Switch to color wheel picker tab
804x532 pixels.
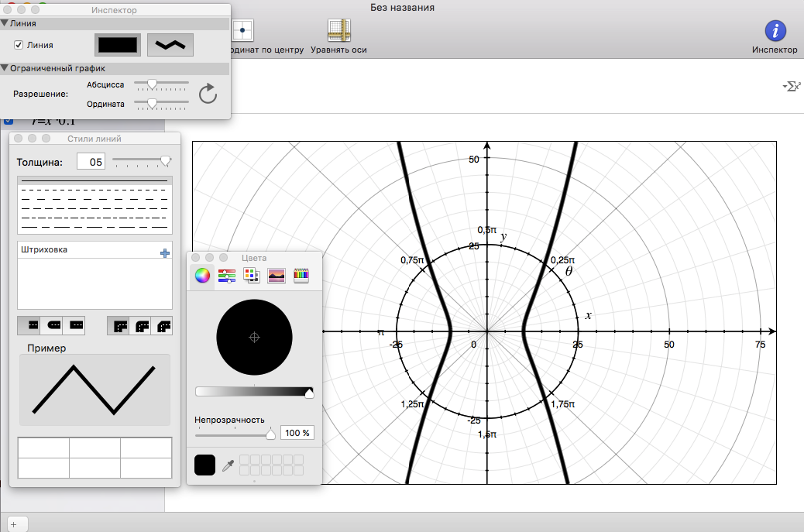pos(202,276)
